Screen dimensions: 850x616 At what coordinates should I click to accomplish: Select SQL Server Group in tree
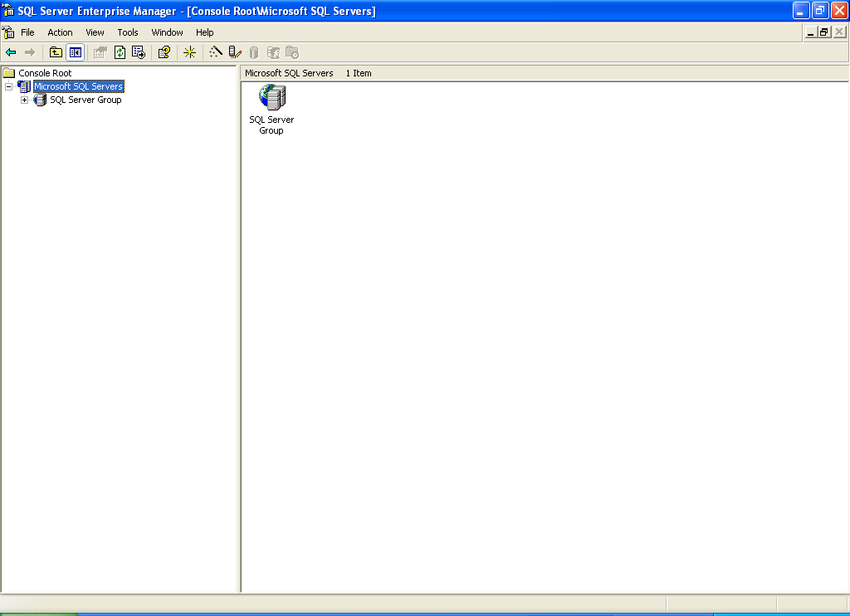(x=85, y=100)
